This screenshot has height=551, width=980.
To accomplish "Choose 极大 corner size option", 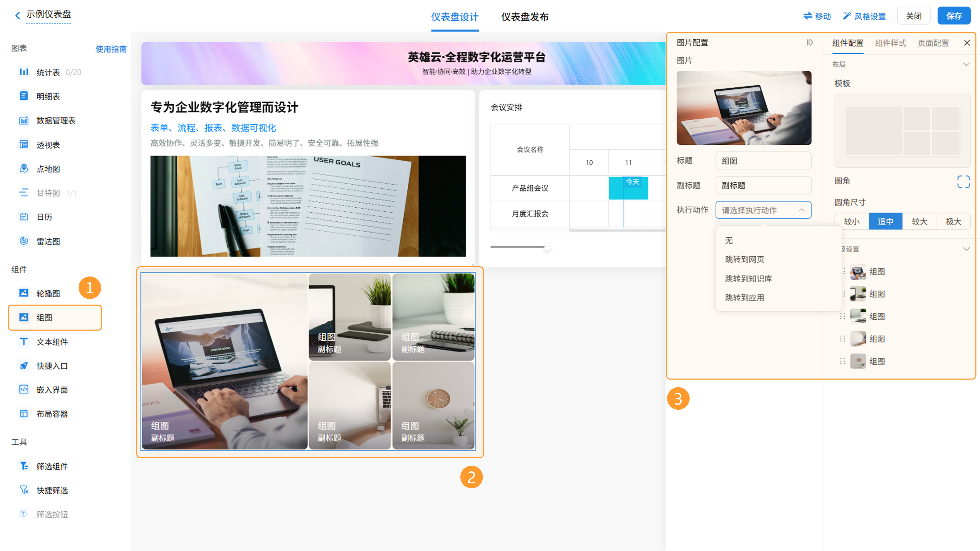I will pyautogui.click(x=953, y=221).
